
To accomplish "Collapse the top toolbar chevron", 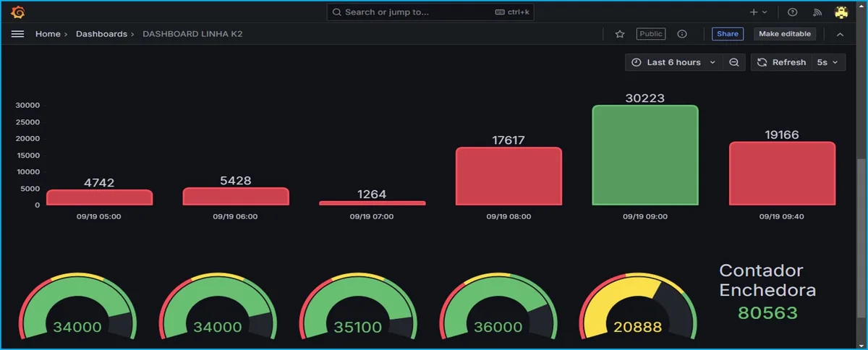I will click(x=840, y=34).
